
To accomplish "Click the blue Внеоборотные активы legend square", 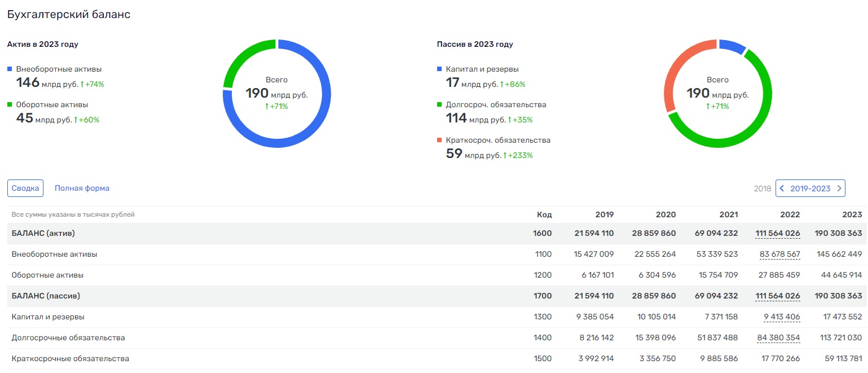I will [10, 69].
